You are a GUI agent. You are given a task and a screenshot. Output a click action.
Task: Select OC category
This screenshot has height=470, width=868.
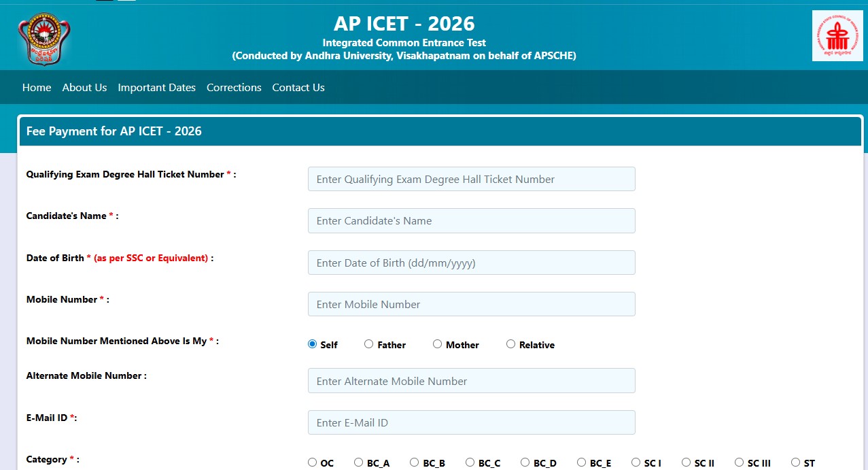point(311,462)
